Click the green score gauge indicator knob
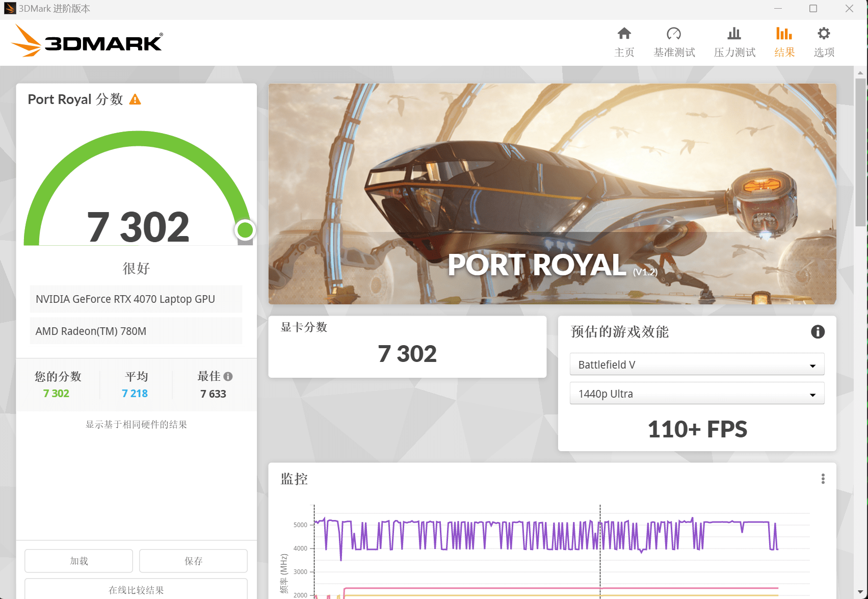The width and height of the screenshot is (868, 599). pyautogui.click(x=245, y=230)
